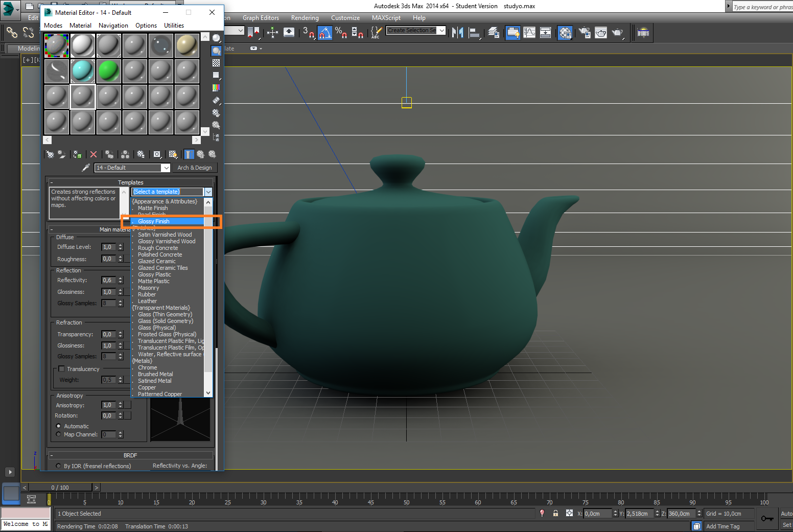
Task: Open Edit Named Selection Sets icon
Action: [x=376, y=33]
